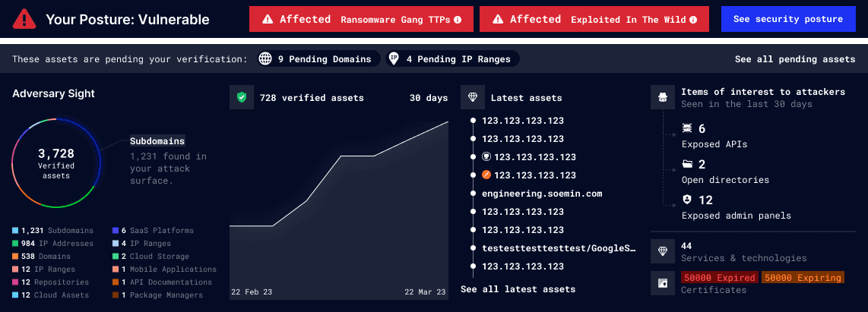Select the 4 IP Ranges legend entry
Image resolution: width=868 pixels, height=312 pixels.
(141, 244)
